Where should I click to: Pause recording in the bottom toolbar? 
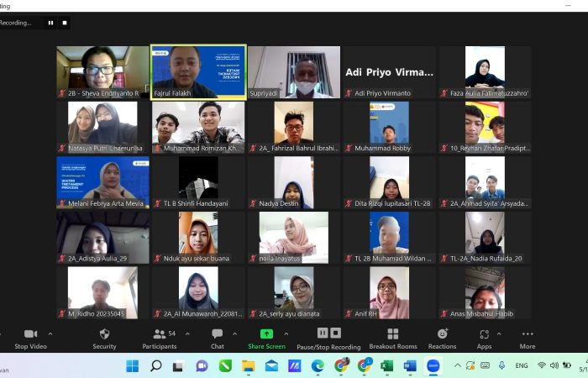point(323,333)
